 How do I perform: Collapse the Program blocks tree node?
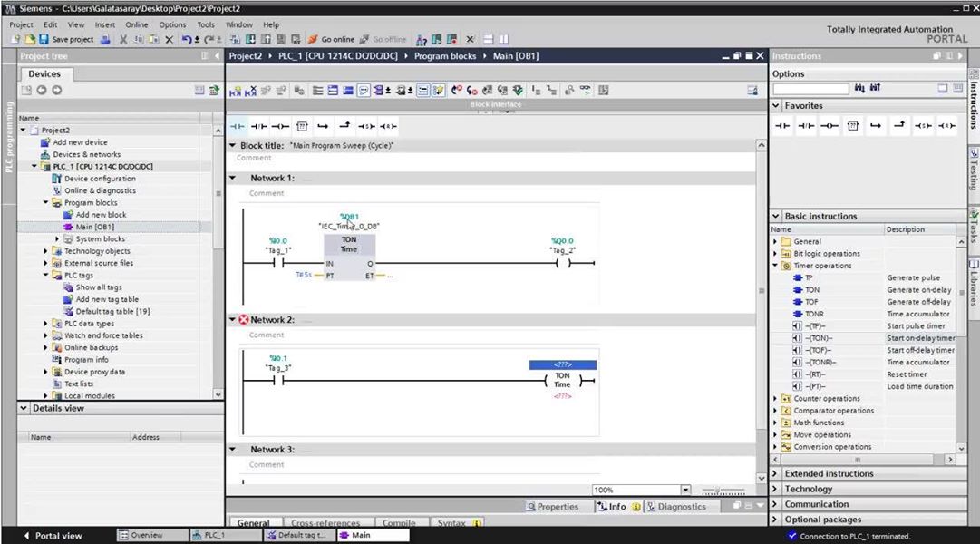click(x=45, y=202)
